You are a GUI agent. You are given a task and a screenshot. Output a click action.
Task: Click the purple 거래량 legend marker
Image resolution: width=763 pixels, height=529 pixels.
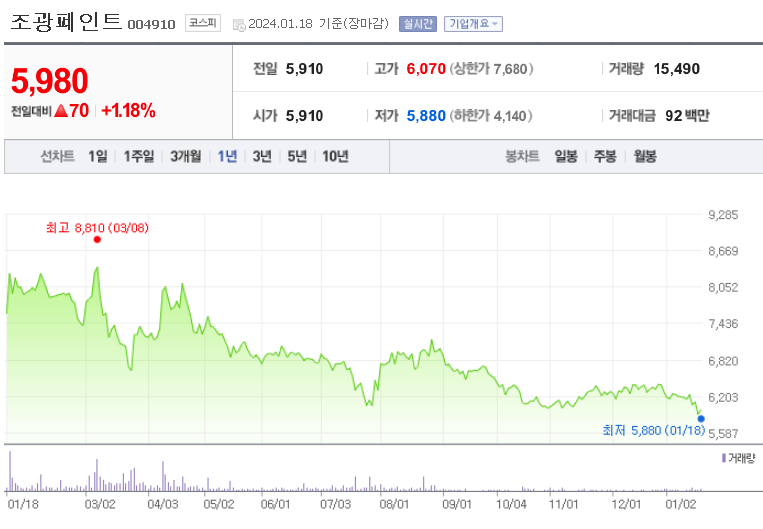(x=724, y=458)
